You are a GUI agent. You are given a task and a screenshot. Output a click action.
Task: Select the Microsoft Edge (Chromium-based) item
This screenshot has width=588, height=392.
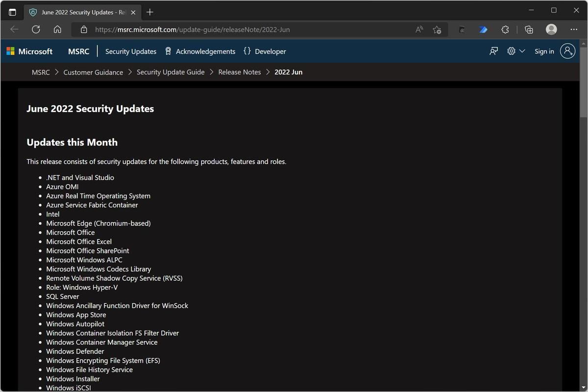(x=98, y=223)
